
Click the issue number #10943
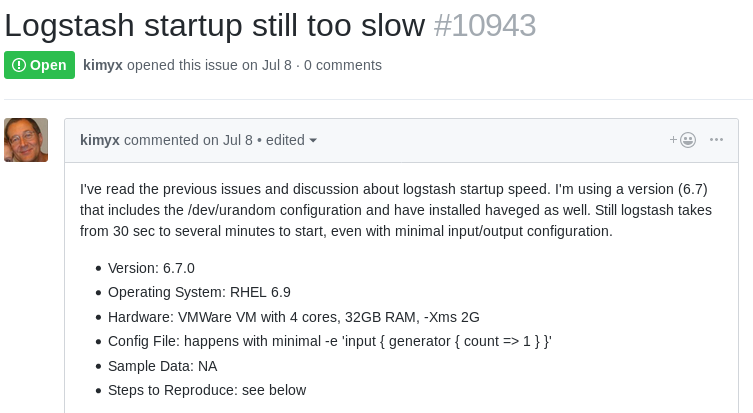point(485,25)
